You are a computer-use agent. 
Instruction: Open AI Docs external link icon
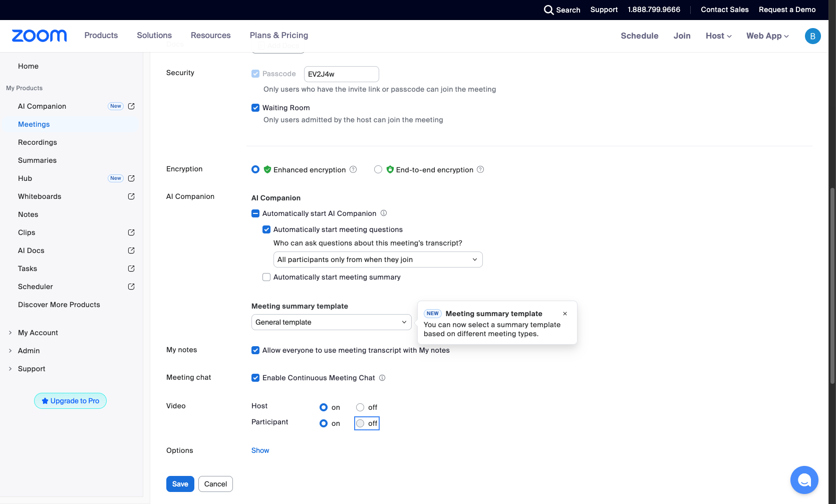pyautogui.click(x=131, y=250)
